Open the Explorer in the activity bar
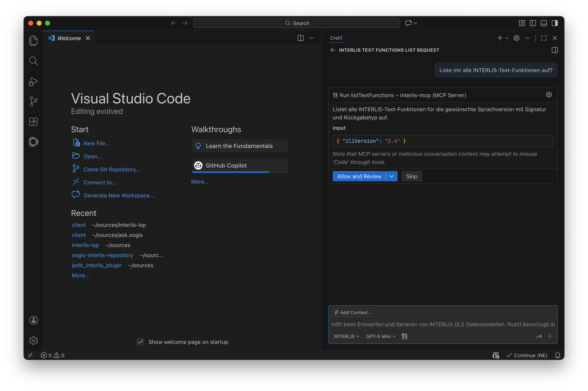This screenshot has width=588, height=391. (33, 40)
